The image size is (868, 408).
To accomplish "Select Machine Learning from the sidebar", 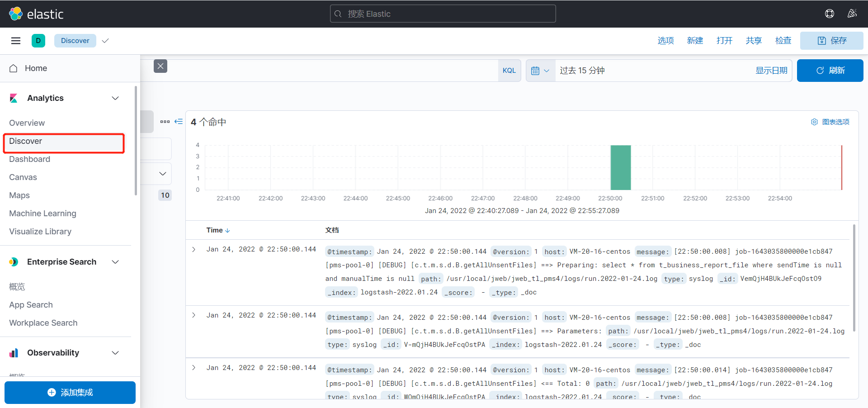I will tap(42, 213).
